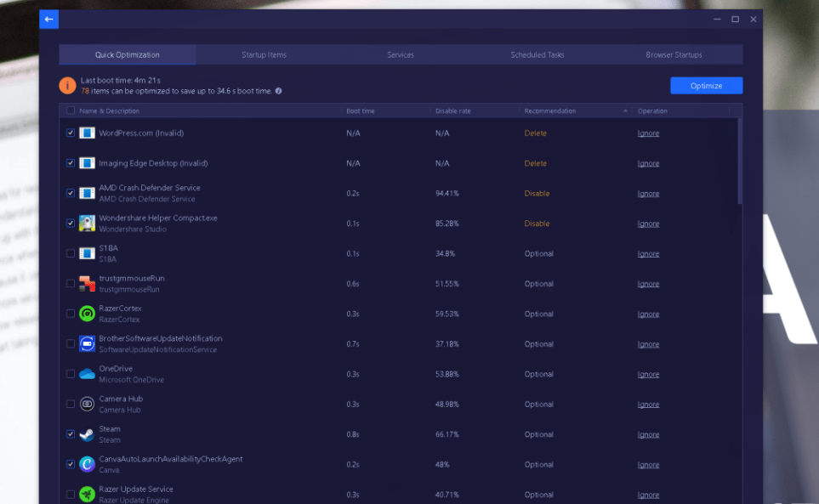The image size is (819, 504).
Task: Click Ignore for Camera Hub
Action: point(648,405)
